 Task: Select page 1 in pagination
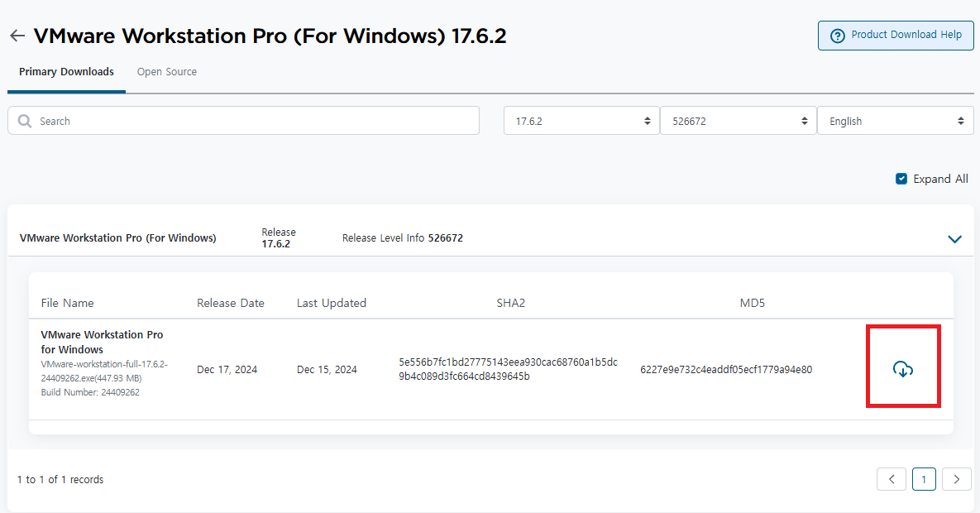[x=924, y=480]
